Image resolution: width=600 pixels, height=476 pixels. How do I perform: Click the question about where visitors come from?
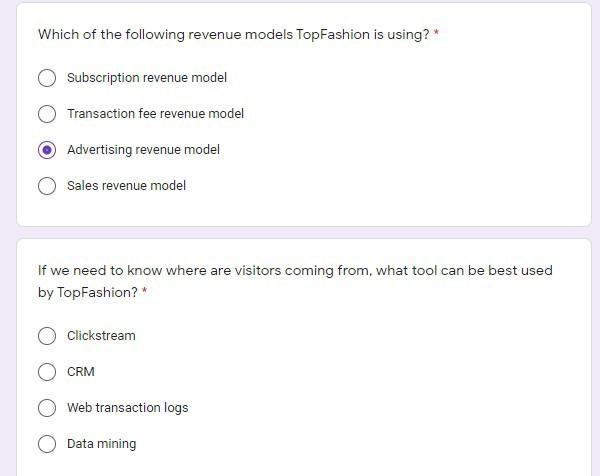point(295,281)
